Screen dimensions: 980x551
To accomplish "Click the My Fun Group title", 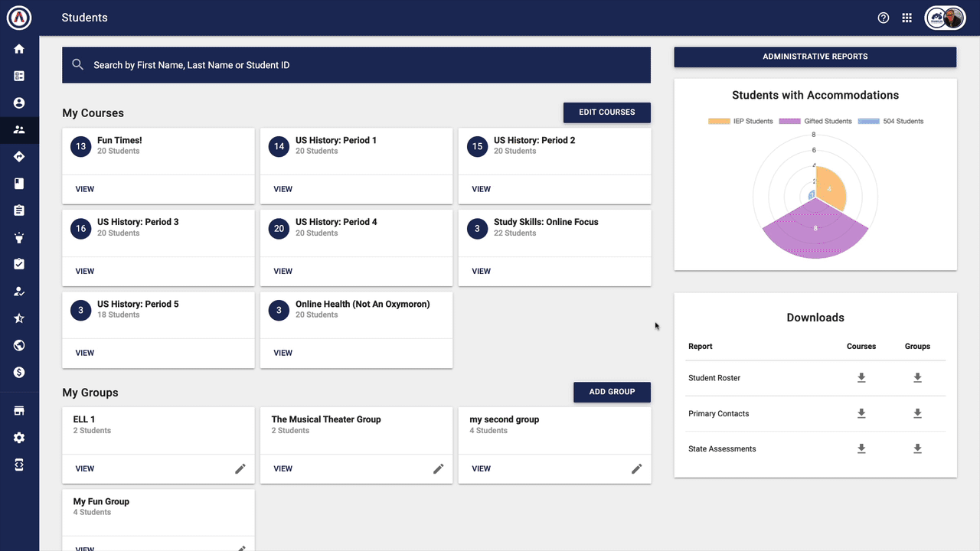I will (101, 501).
